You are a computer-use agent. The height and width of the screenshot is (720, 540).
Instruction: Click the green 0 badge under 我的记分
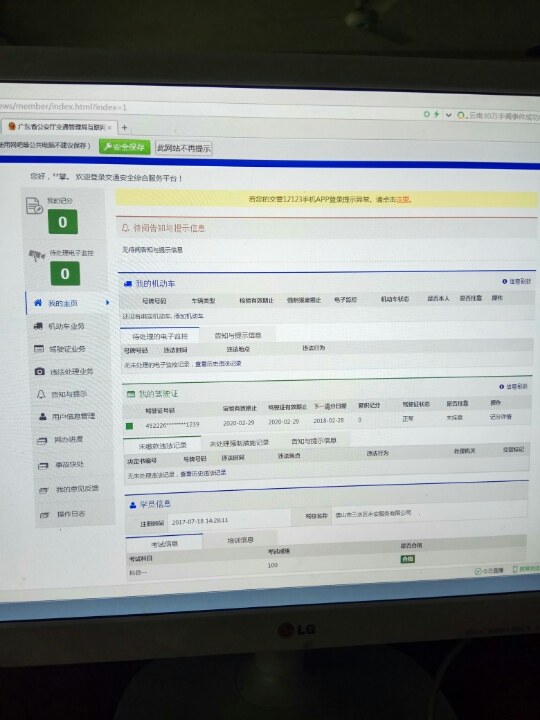point(63,222)
